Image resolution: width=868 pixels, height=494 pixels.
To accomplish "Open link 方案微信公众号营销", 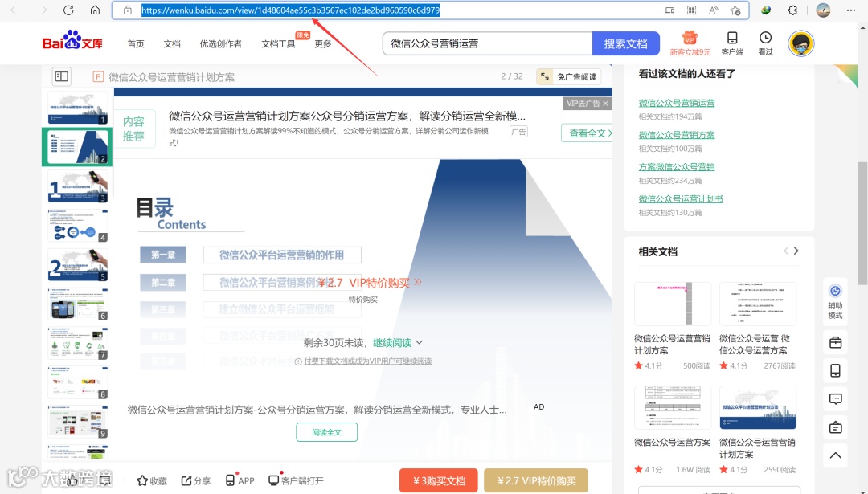I will click(677, 167).
